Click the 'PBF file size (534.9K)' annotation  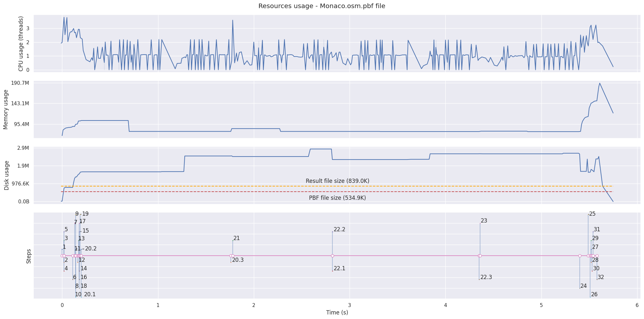tap(337, 198)
